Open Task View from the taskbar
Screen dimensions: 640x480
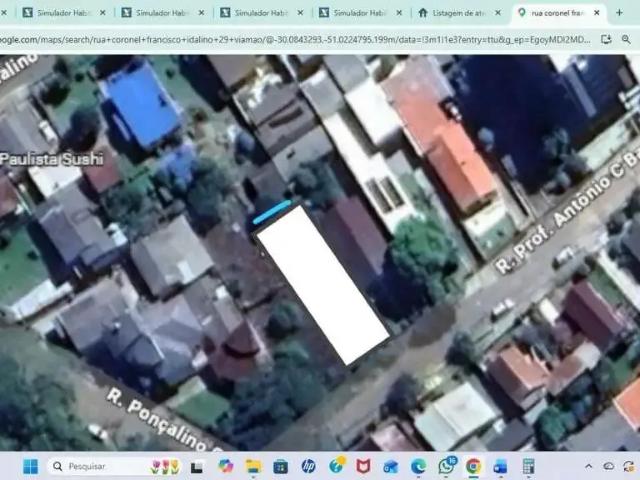(x=197, y=467)
